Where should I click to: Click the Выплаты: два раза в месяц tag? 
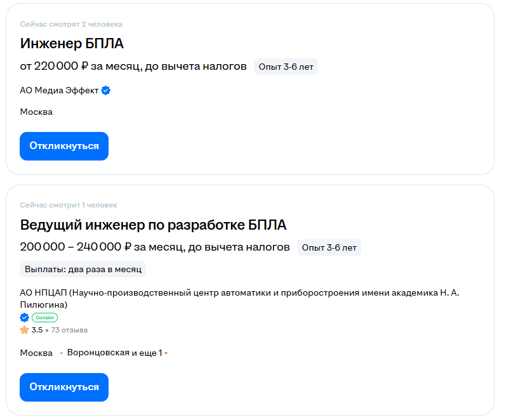[x=83, y=269]
